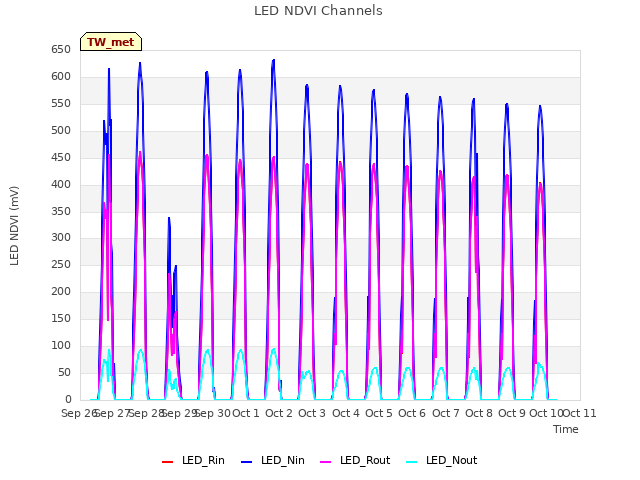Click the 150 y-axis tick label
The height and width of the screenshot is (480, 640).
[61, 318]
